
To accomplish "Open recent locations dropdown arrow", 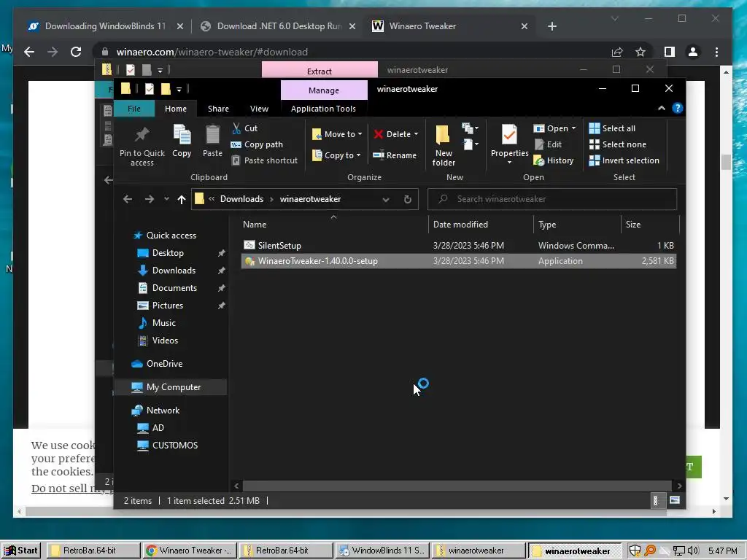I will pos(166,199).
